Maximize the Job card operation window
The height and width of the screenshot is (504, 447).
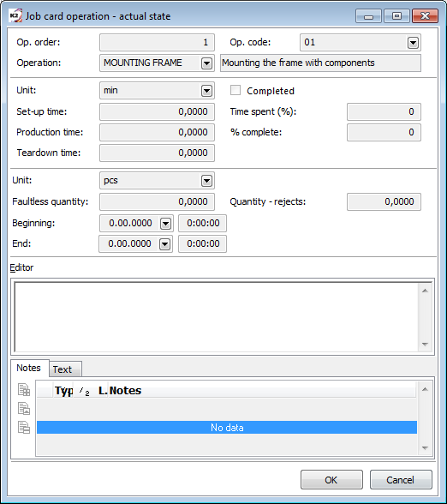click(396, 16)
